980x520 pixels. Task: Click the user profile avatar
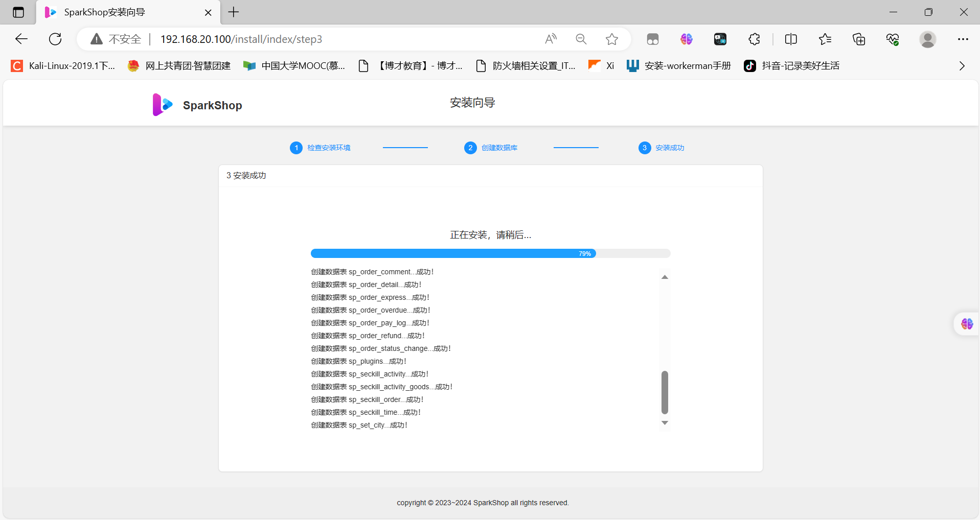[927, 39]
